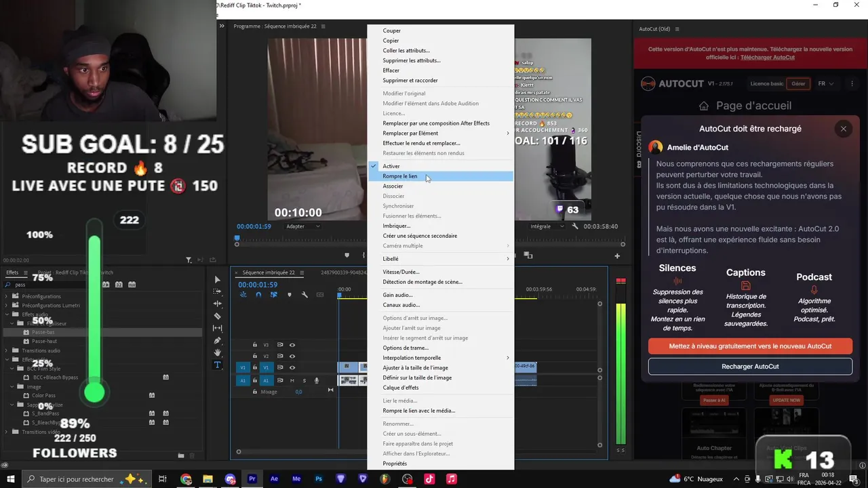Screen dimensions: 868x488
Task: Open the Séquence imbriquée 22 timeline panel menu
Action: click(300, 272)
